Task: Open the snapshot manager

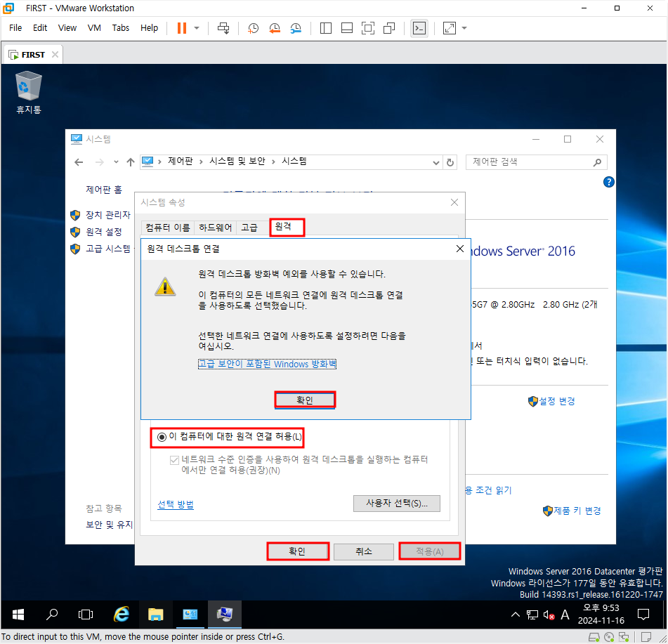Action: (x=296, y=28)
